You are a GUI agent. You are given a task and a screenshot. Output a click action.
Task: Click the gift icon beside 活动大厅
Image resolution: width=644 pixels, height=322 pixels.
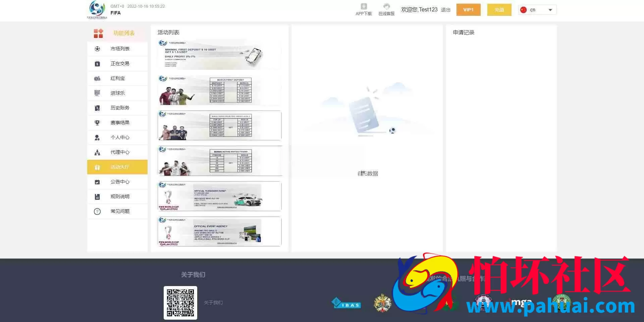coord(97,167)
